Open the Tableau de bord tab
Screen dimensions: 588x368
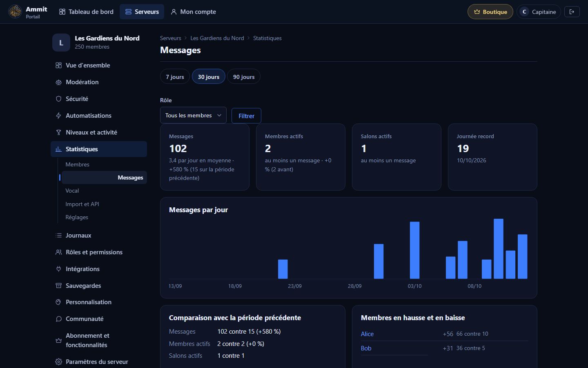(x=86, y=12)
